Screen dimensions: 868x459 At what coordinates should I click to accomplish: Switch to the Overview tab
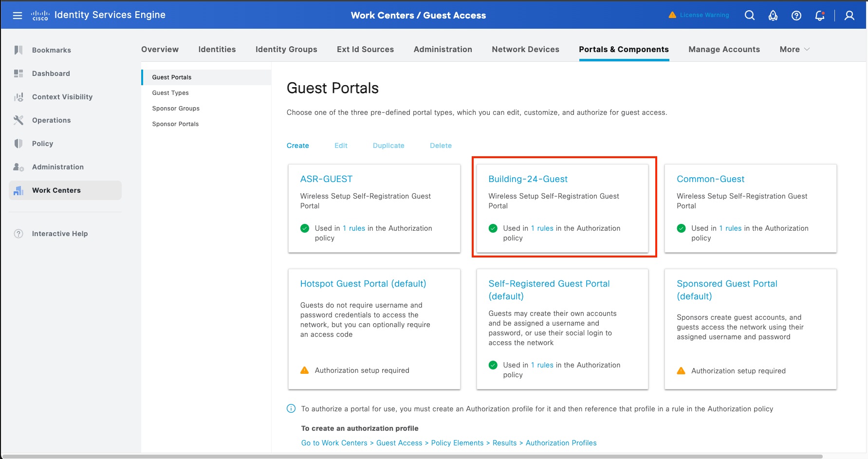pyautogui.click(x=160, y=49)
